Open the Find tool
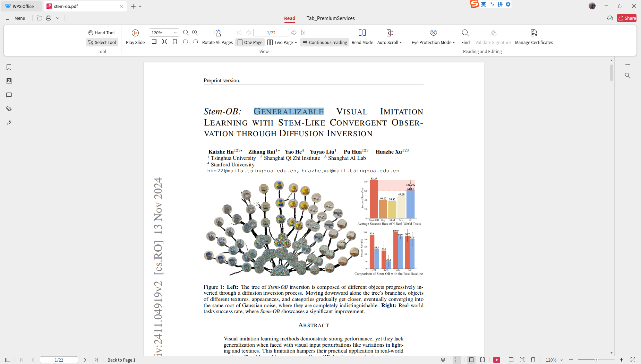The height and width of the screenshot is (364, 641). (465, 37)
